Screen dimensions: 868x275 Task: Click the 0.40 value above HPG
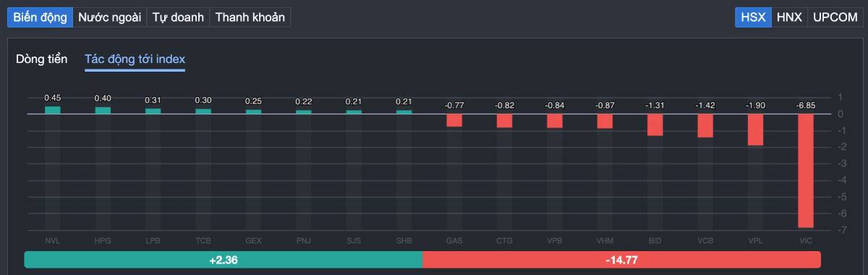click(x=103, y=98)
